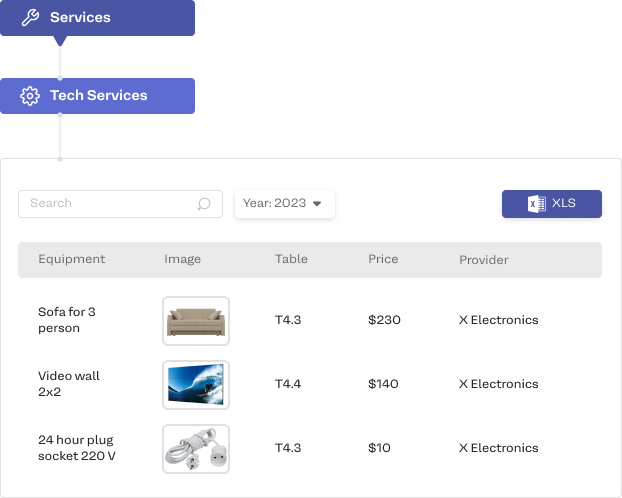Open the Year: 2023 dropdown
The height and width of the screenshot is (498, 622).
pos(284,204)
